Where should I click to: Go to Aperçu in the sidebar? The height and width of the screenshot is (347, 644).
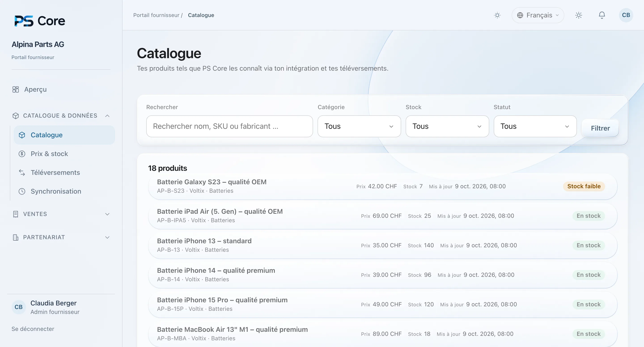pyautogui.click(x=35, y=89)
